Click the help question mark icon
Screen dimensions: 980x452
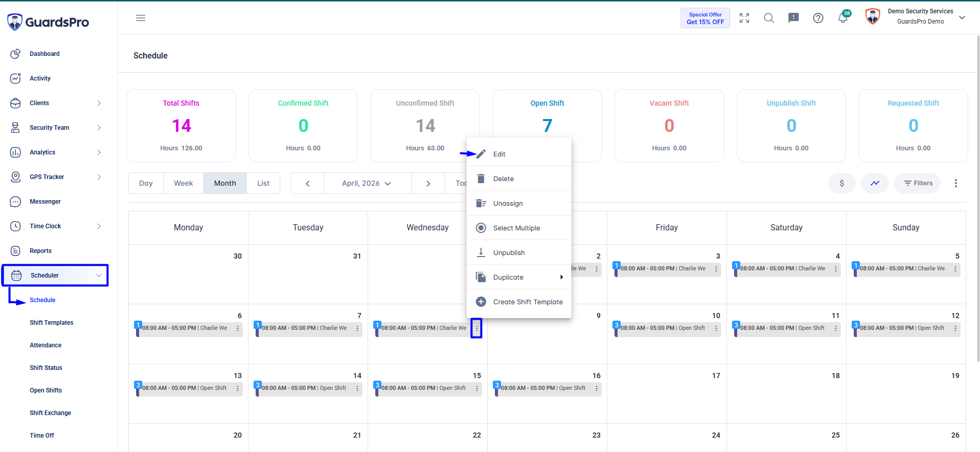818,18
